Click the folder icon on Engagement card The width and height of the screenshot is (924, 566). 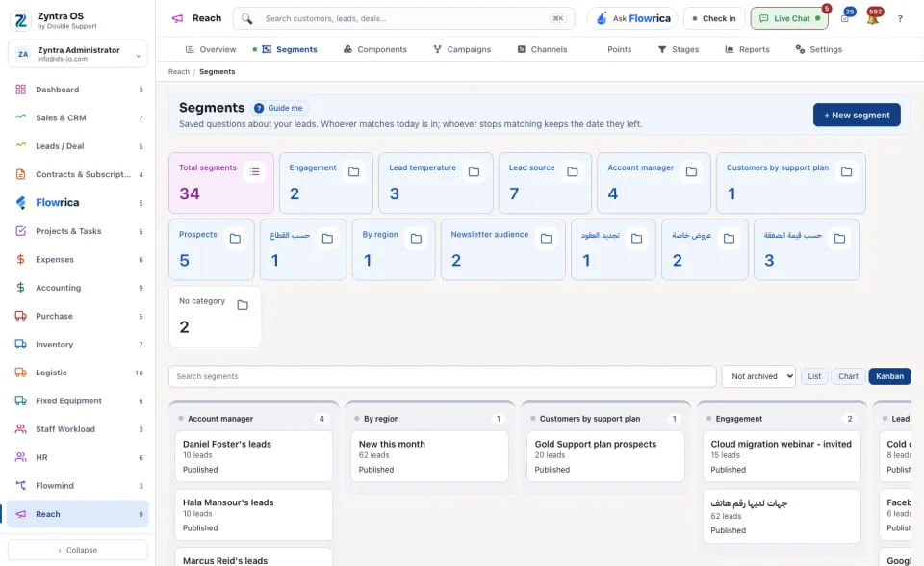pyautogui.click(x=353, y=171)
